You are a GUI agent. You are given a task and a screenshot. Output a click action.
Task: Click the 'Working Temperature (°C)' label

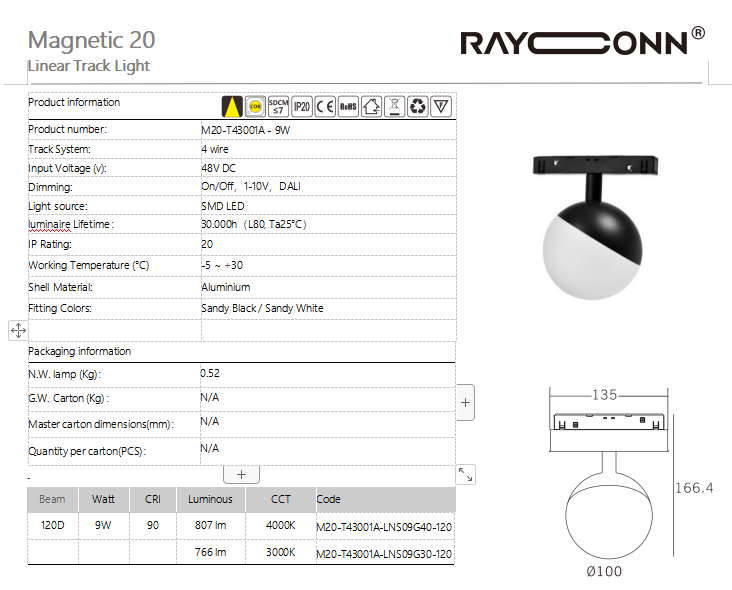pos(89,266)
